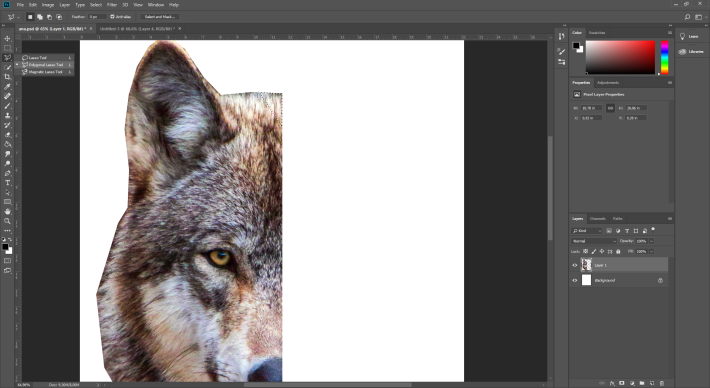Select the Crop tool
Image resolution: width=710 pixels, height=388 pixels.
pos(7,77)
